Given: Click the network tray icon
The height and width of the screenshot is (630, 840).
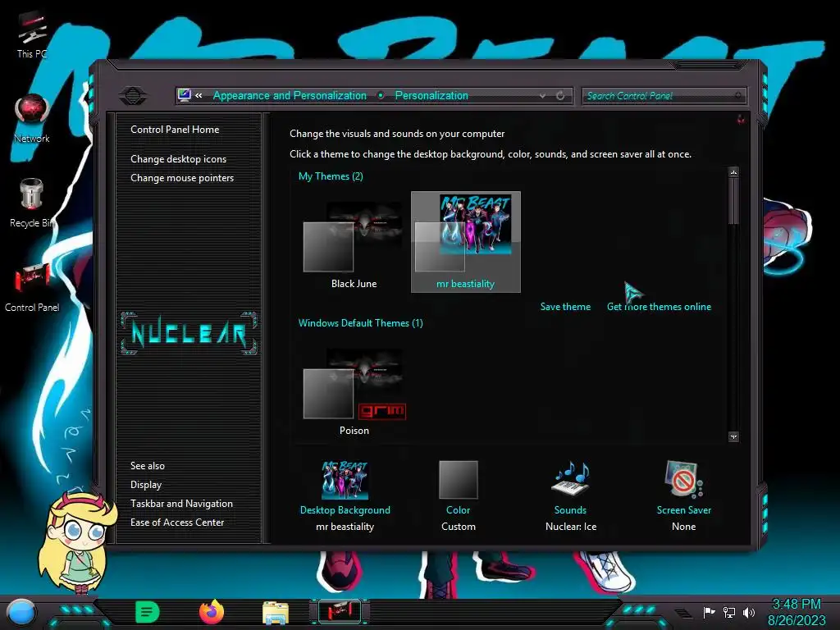Looking at the screenshot, I should [729, 612].
